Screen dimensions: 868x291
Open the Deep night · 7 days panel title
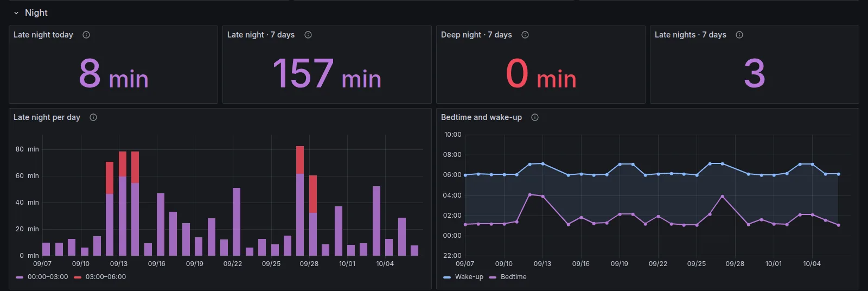click(x=476, y=35)
